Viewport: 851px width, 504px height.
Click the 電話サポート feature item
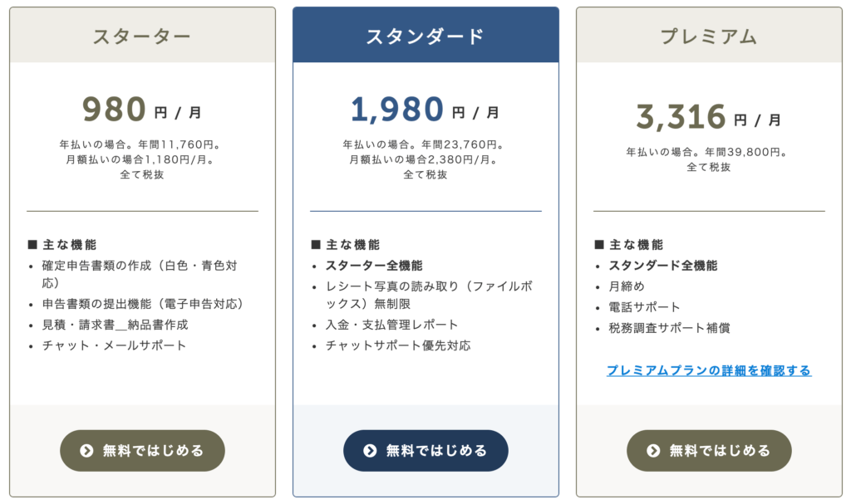tap(644, 307)
